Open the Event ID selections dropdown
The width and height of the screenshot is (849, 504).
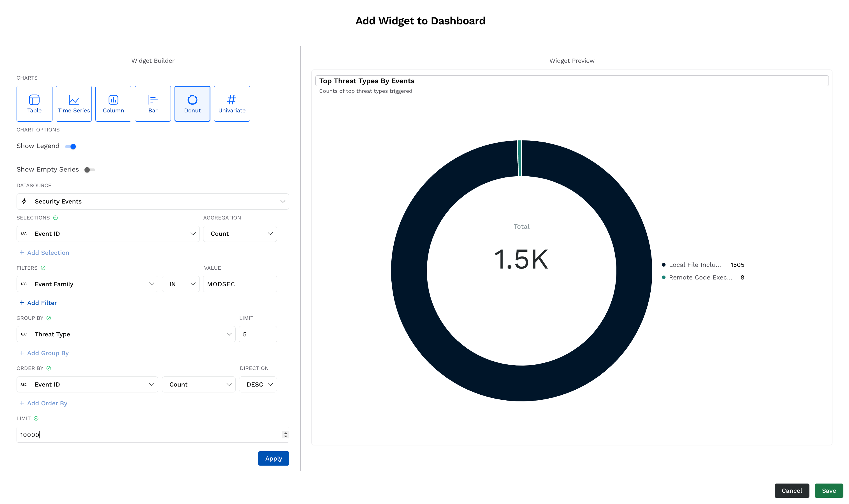tap(108, 234)
